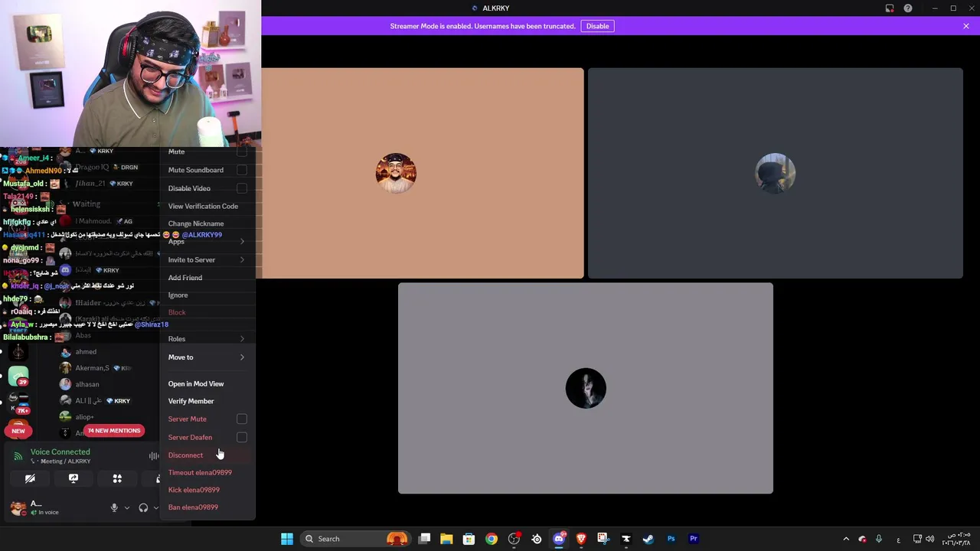Click the top right dark gray participant tile

coord(776,173)
